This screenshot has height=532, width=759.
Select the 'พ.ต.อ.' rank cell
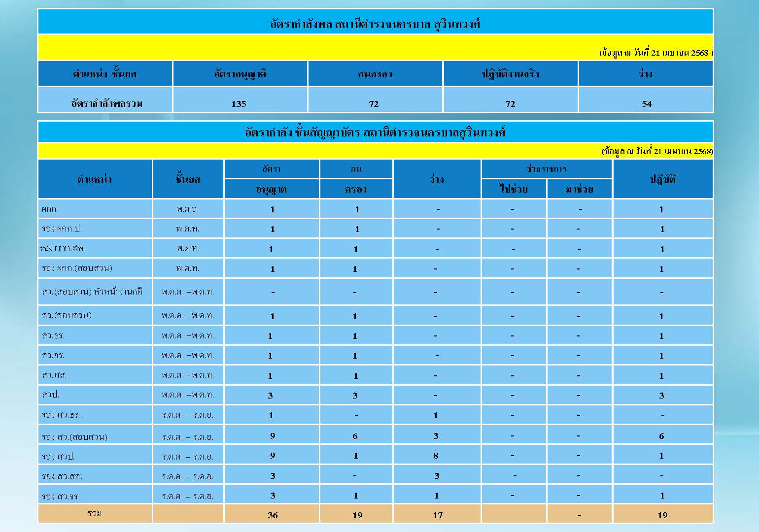(188, 209)
